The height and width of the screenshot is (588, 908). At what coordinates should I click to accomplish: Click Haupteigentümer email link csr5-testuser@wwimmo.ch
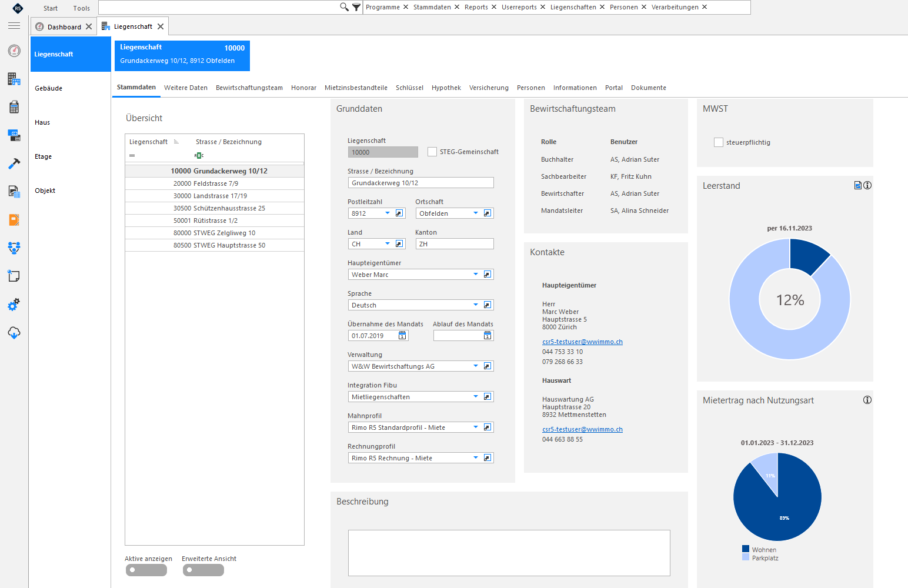(582, 342)
